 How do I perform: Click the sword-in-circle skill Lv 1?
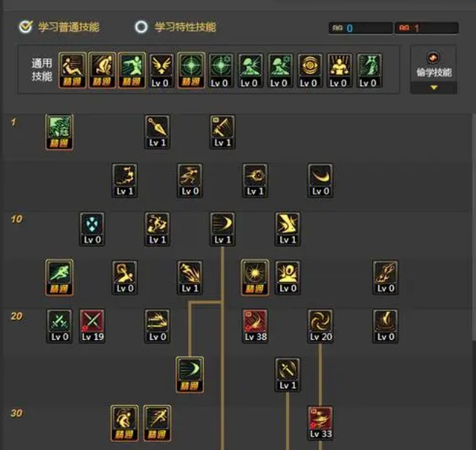(x=288, y=375)
